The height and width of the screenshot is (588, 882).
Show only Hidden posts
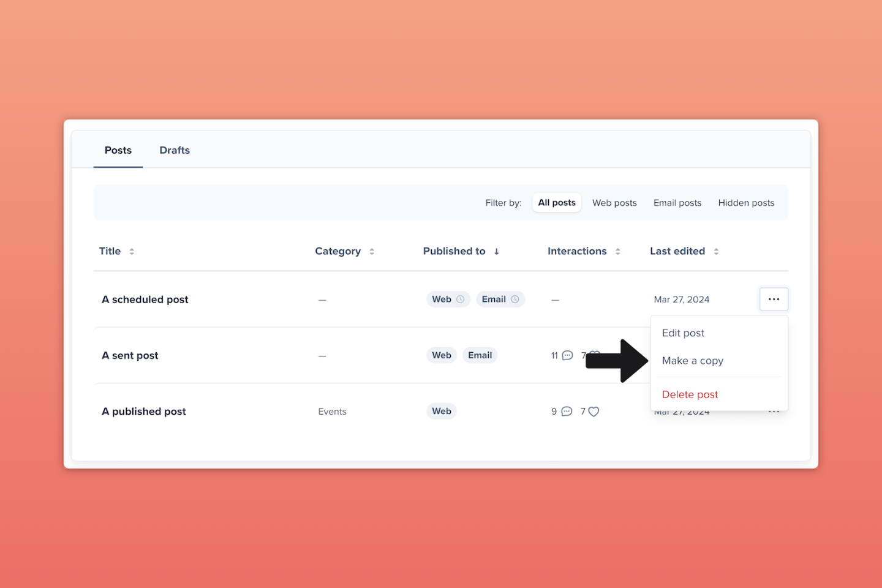click(x=745, y=203)
